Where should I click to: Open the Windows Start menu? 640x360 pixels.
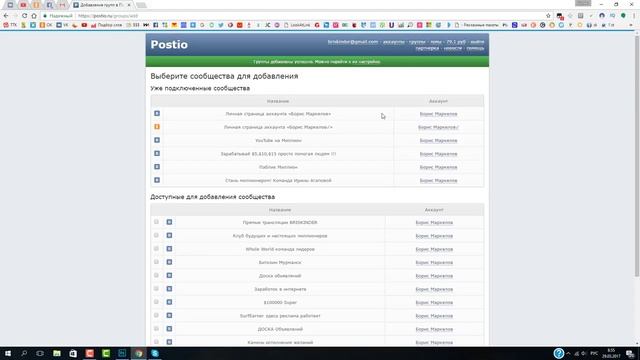[8, 353]
